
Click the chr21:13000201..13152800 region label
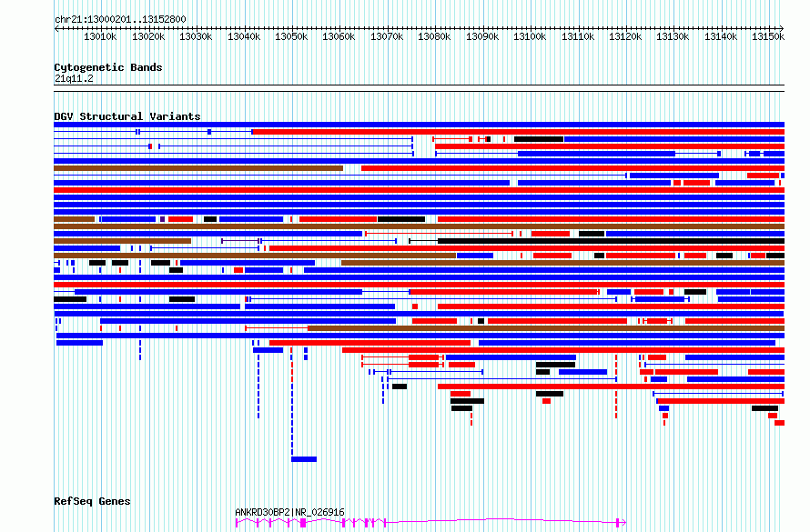pyautogui.click(x=120, y=20)
